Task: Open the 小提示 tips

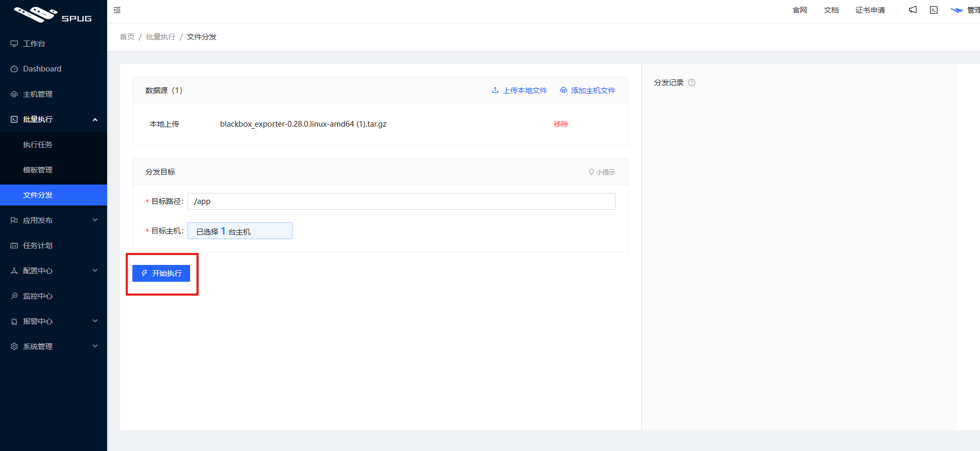Action: (602, 172)
